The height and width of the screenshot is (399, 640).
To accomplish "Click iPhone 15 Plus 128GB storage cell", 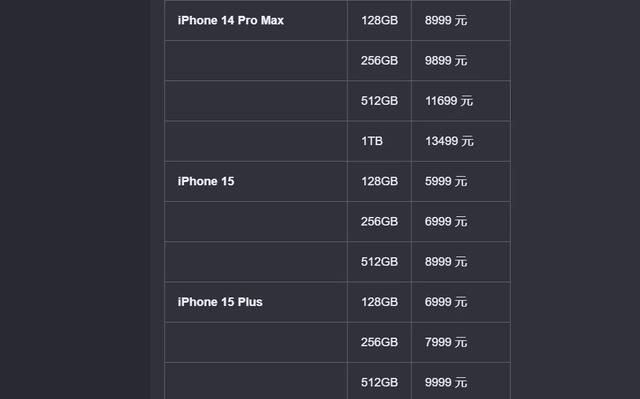I will 379,302.
